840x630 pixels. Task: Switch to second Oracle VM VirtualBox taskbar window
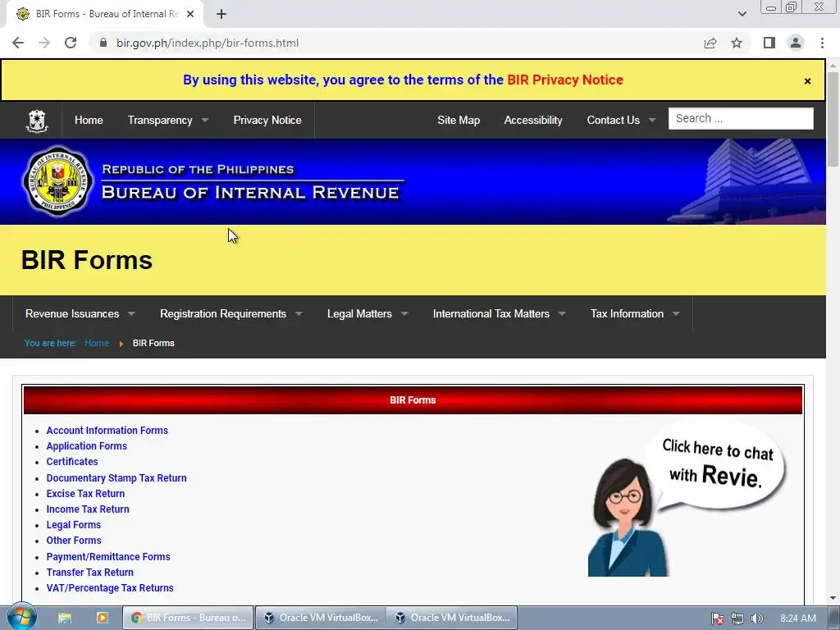(x=451, y=618)
